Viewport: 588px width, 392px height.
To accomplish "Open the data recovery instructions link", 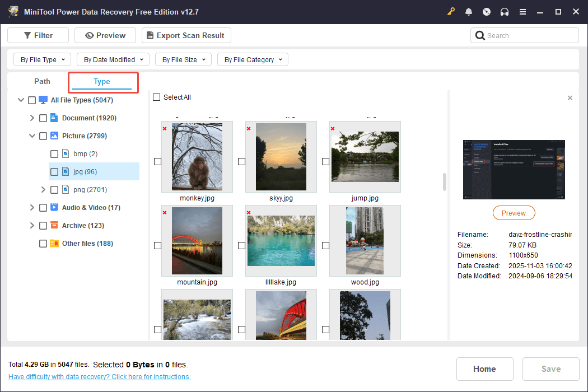I will pyautogui.click(x=100, y=377).
